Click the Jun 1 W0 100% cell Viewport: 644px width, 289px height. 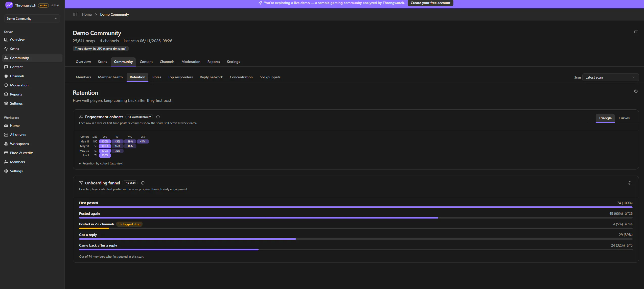pyautogui.click(x=105, y=155)
